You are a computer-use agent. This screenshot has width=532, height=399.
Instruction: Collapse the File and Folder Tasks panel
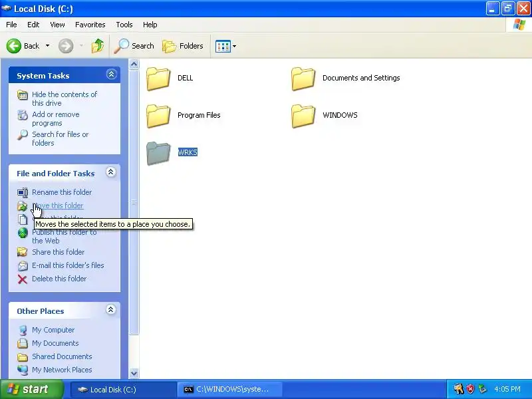[x=110, y=172]
